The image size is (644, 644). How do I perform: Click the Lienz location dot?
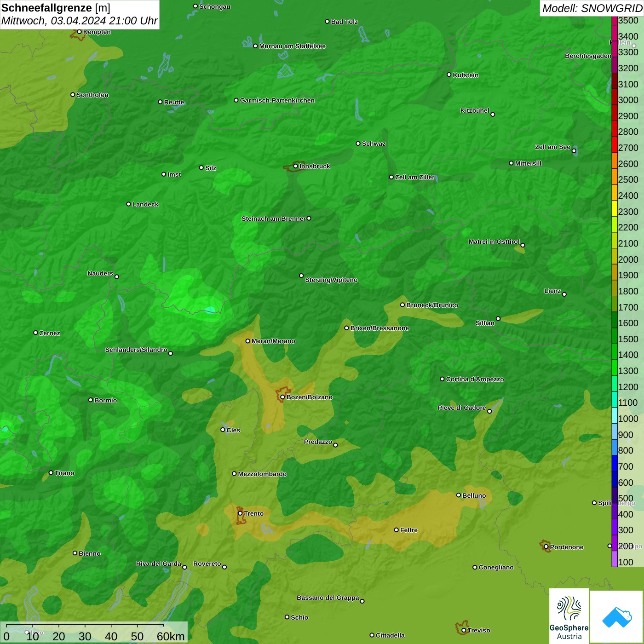click(564, 294)
